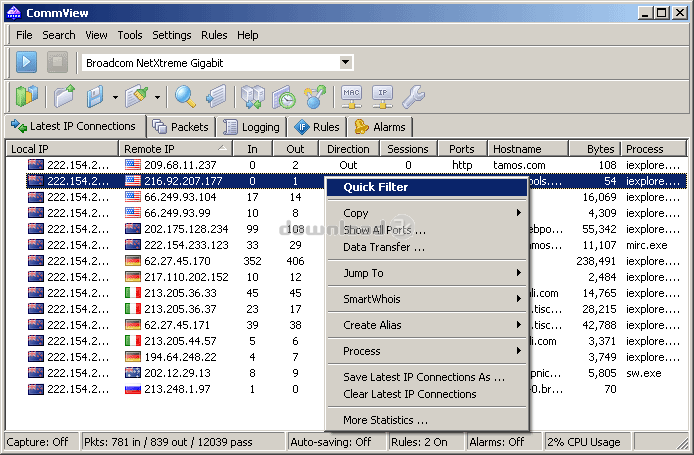Expand the SmartWhois submenu
The image size is (694, 455).
coord(427,299)
